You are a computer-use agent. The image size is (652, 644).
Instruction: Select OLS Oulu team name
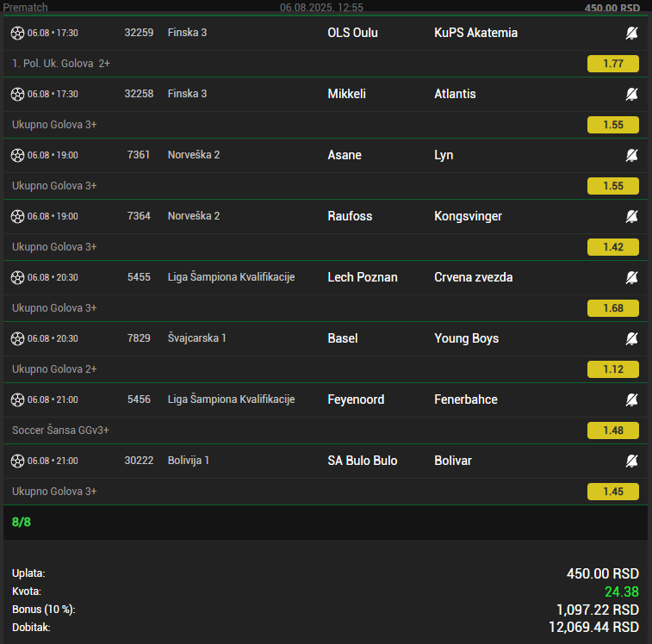[x=352, y=33]
